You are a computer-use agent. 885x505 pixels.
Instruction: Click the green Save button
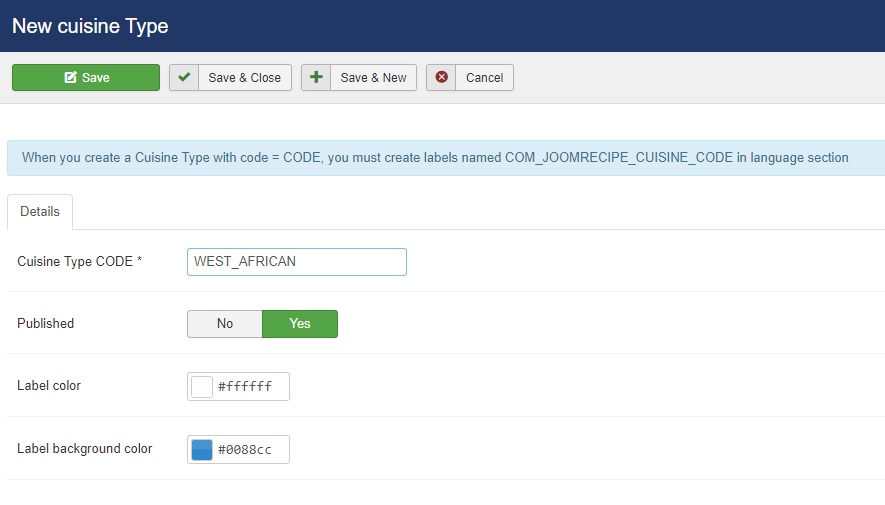86,77
